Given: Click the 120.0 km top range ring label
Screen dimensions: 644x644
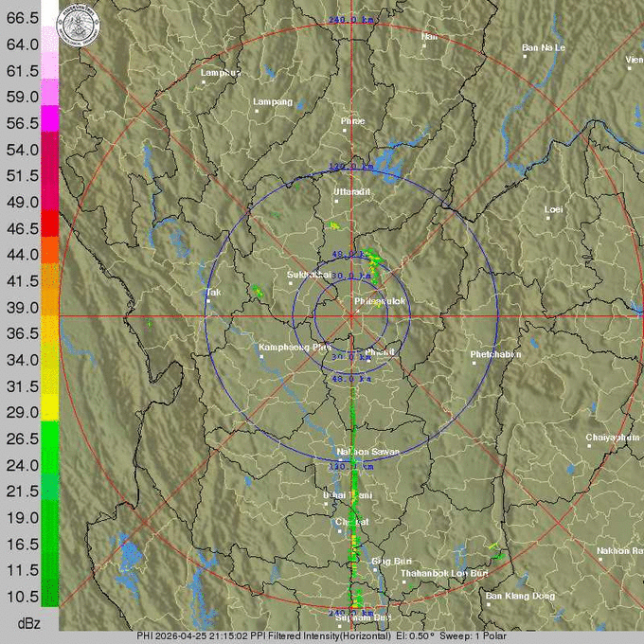Looking at the screenshot, I should click(x=349, y=167).
